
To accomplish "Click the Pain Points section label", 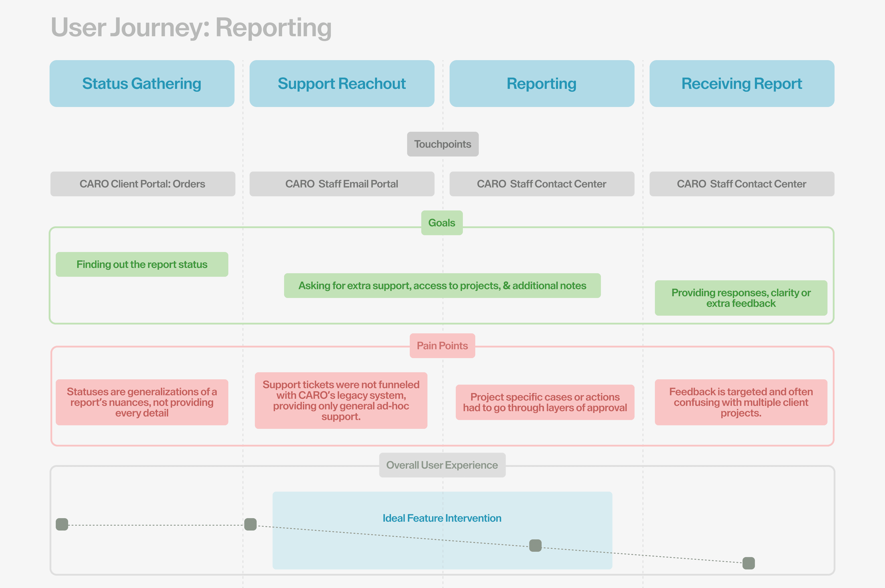I will 442,346.
